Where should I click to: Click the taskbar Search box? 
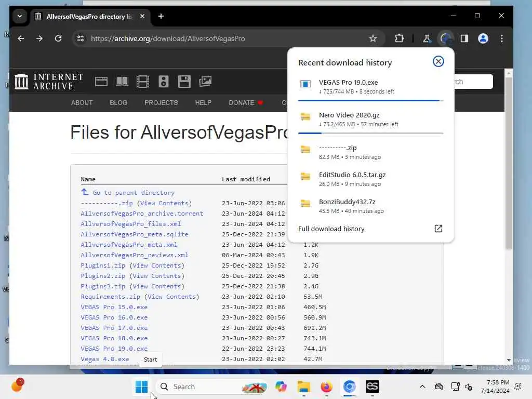coord(211,387)
